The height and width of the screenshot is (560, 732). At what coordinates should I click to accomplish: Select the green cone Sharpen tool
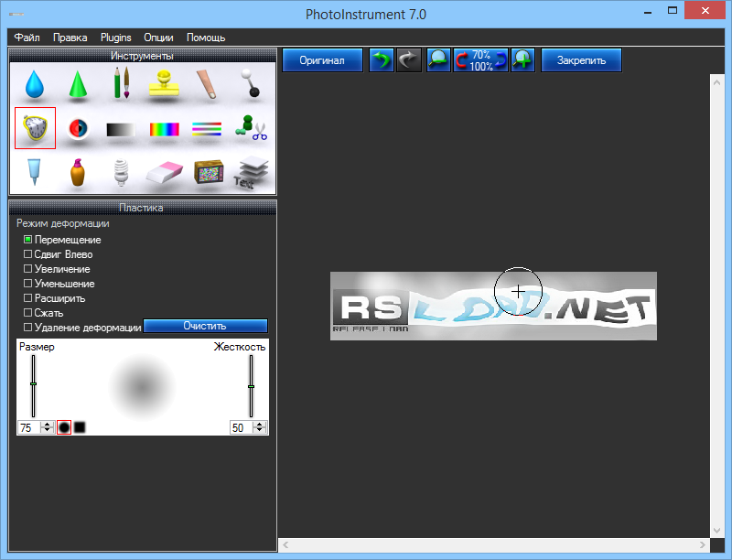[78, 84]
